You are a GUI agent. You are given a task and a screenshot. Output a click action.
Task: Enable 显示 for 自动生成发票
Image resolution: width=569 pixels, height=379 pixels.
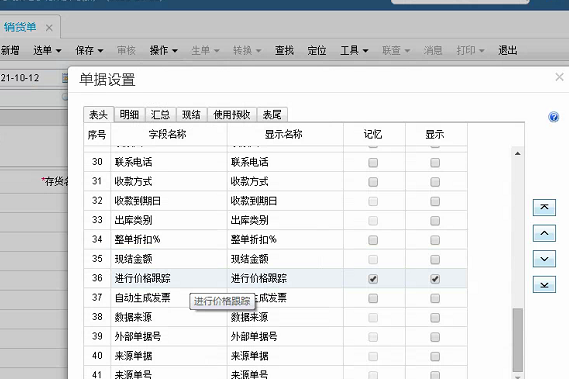click(x=435, y=298)
